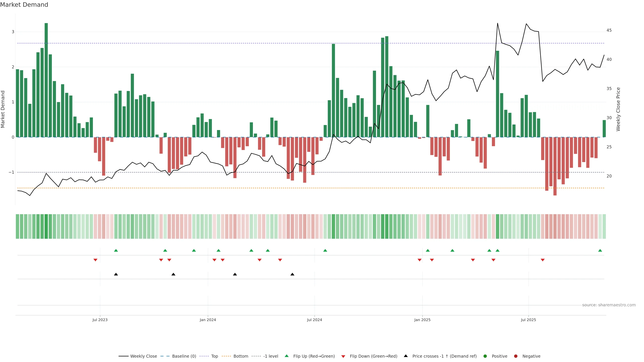Click the source: sharemaestro.com text
This screenshot has height=362, width=644.
(609, 305)
